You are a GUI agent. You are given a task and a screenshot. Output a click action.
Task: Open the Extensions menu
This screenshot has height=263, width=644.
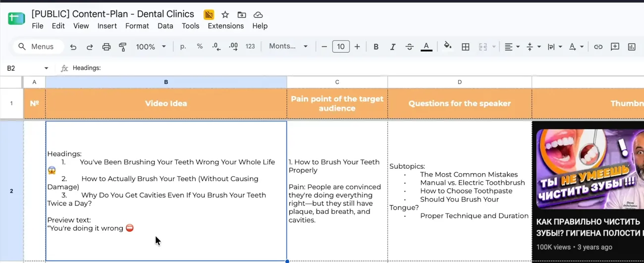click(x=226, y=26)
